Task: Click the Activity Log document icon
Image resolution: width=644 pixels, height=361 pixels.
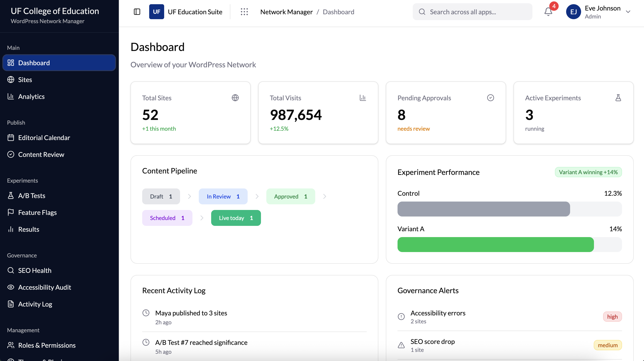Action: [x=11, y=304]
